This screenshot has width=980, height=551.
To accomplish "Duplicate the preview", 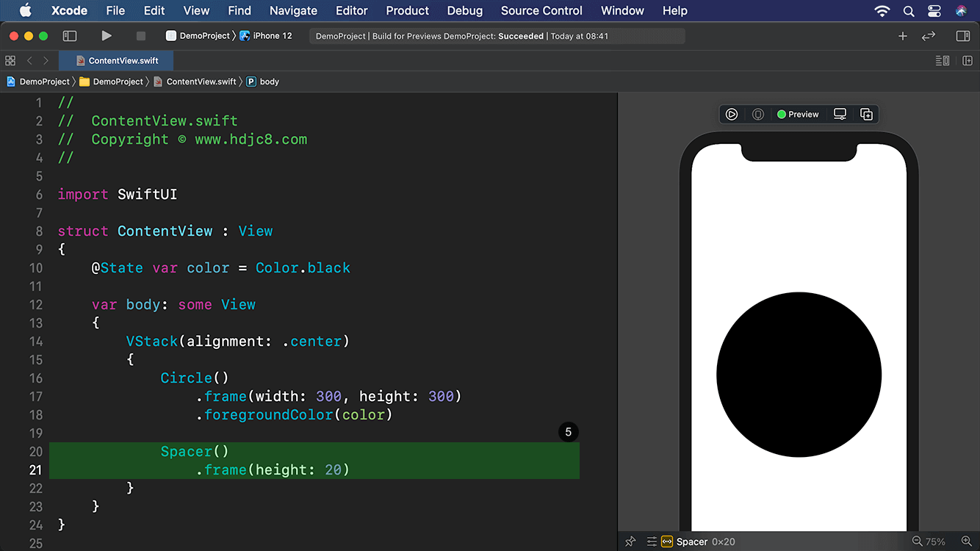I will coord(866,114).
